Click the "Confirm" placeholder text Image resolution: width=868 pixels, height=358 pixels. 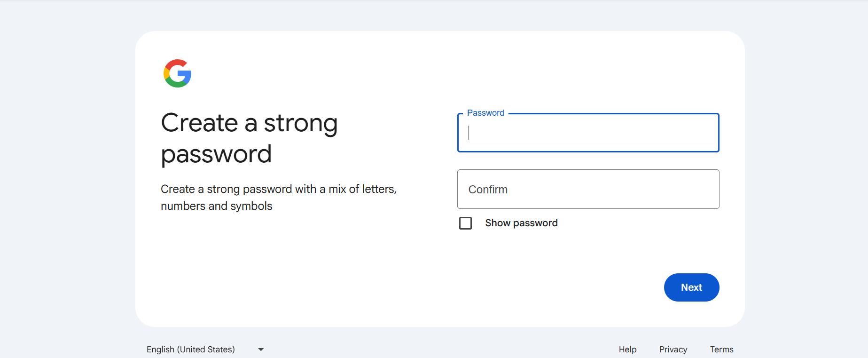[488, 190]
